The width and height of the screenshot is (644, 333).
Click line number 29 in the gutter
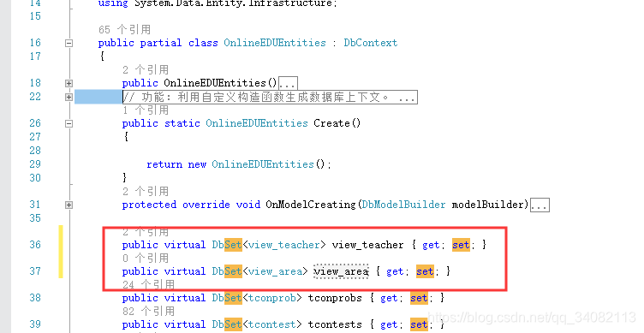click(x=35, y=164)
